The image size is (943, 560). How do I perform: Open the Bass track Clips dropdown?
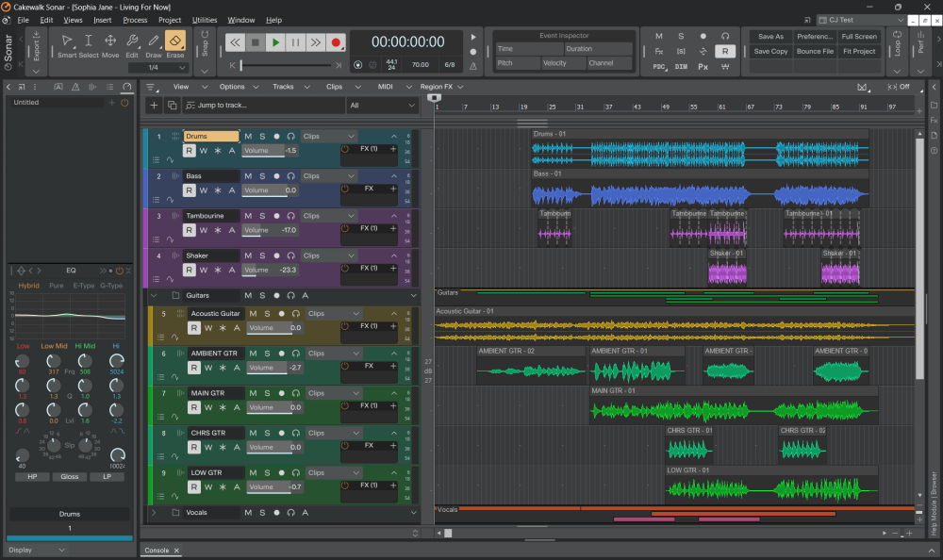click(x=329, y=176)
